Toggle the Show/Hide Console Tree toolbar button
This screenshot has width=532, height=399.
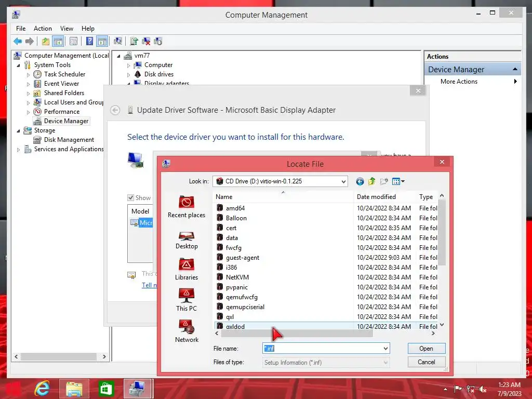pos(58,42)
